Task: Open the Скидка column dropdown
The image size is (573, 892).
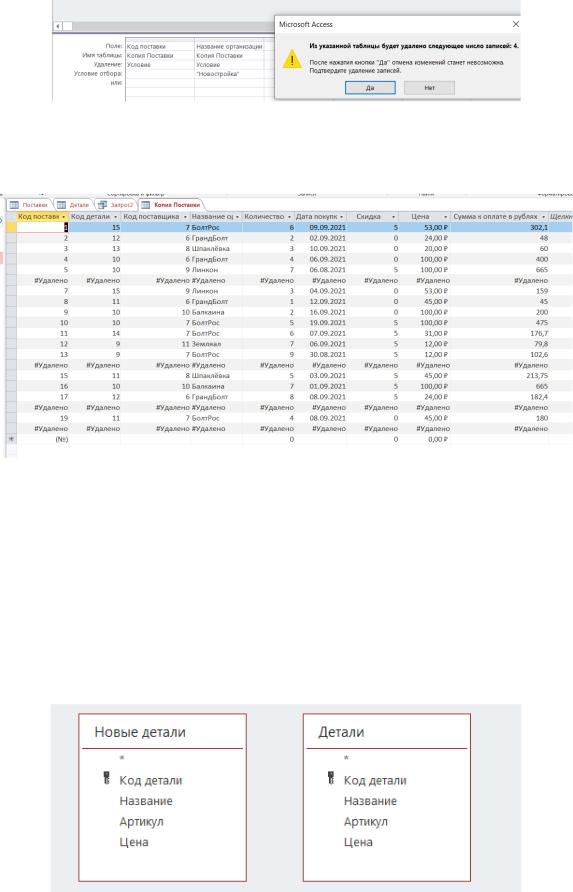Action: click(x=393, y=217)
